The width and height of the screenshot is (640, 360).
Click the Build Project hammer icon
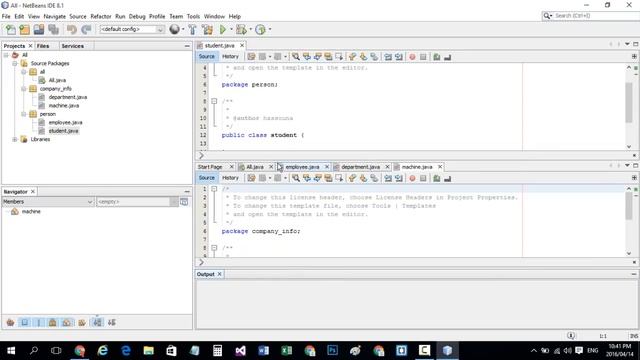click(x=192, y=29)
